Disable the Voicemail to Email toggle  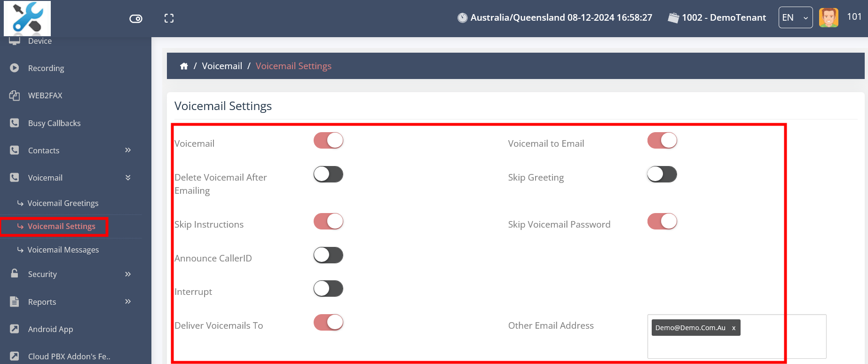point(662,141)
